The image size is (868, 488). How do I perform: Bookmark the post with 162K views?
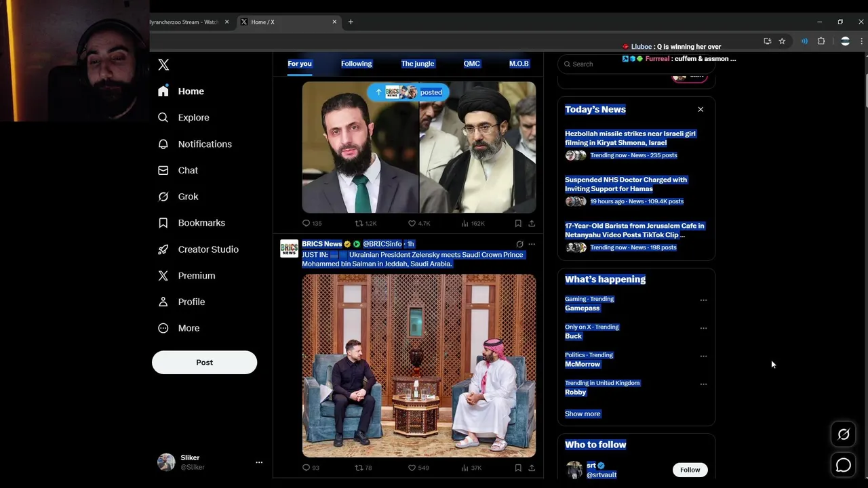518,223
